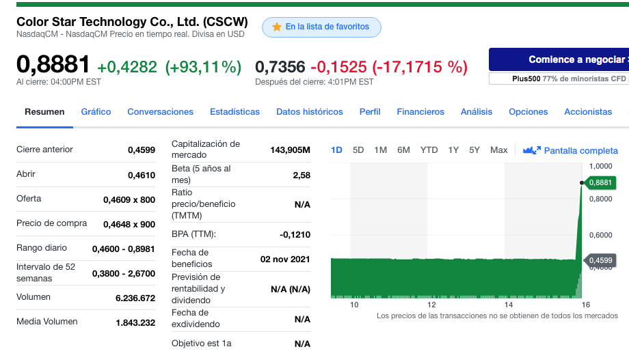Image resolution: width=629 pixels, height=364 pixels.
Task: View the Análisis tab
Action: pyautogui.click(x=476, y=112)
